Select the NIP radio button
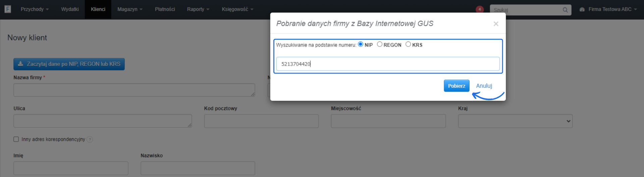The image size is (644, 177). click(x=361, y=44)
